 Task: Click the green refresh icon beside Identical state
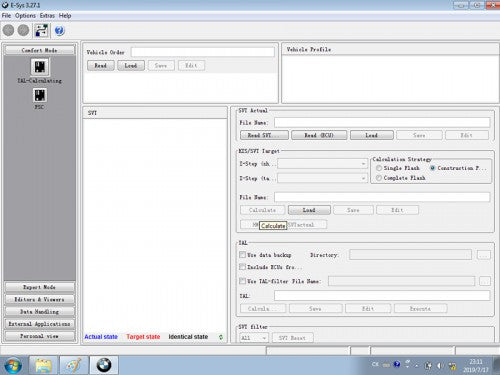pyautogui.click(x=221, y=337)
